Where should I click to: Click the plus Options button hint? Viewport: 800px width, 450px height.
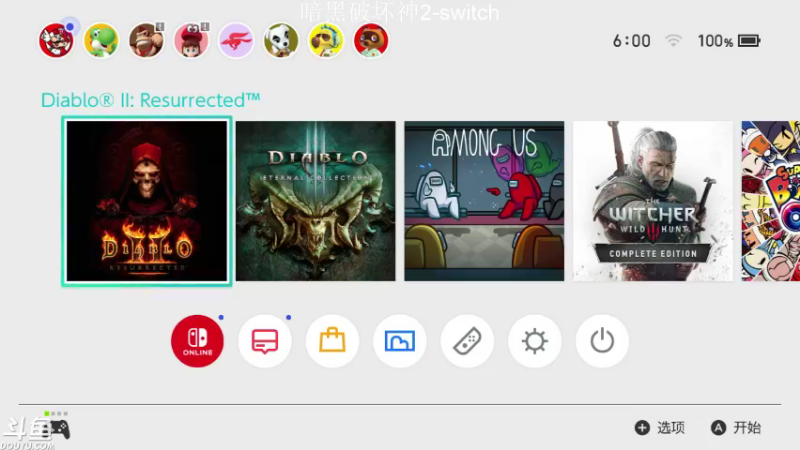pyautogui.click(x=660, y=428)
